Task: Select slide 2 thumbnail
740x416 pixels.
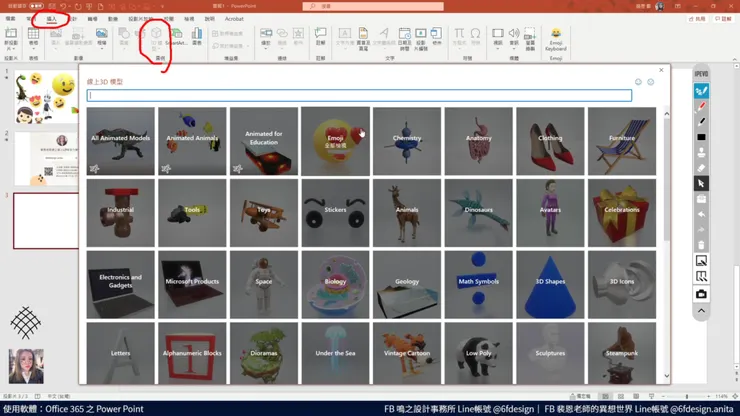Action: pyautogui.click(x=46, y=159)
